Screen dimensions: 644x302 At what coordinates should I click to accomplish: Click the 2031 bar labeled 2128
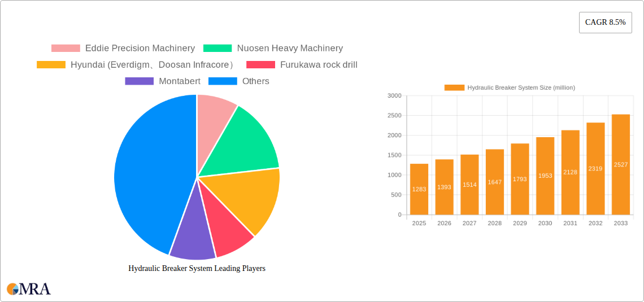pos(571,172)
